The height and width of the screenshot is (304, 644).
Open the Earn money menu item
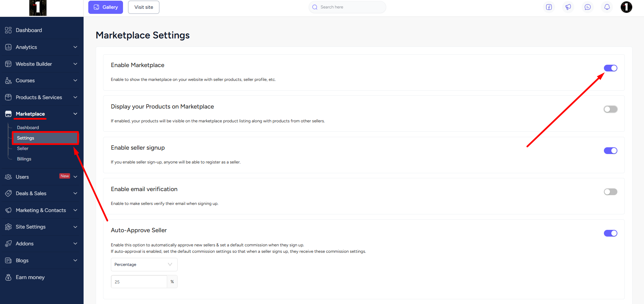(30, 277)
